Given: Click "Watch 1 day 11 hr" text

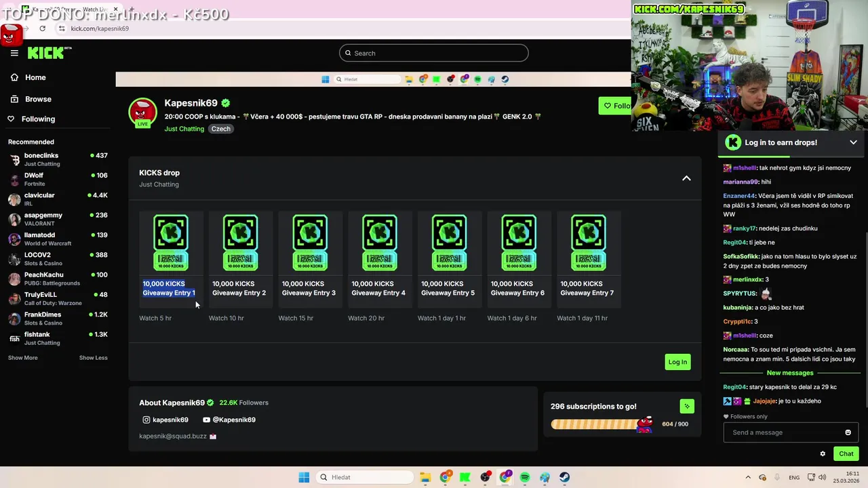Looking at the screenshot, I should pyautogui.click(x=582, y=318).
